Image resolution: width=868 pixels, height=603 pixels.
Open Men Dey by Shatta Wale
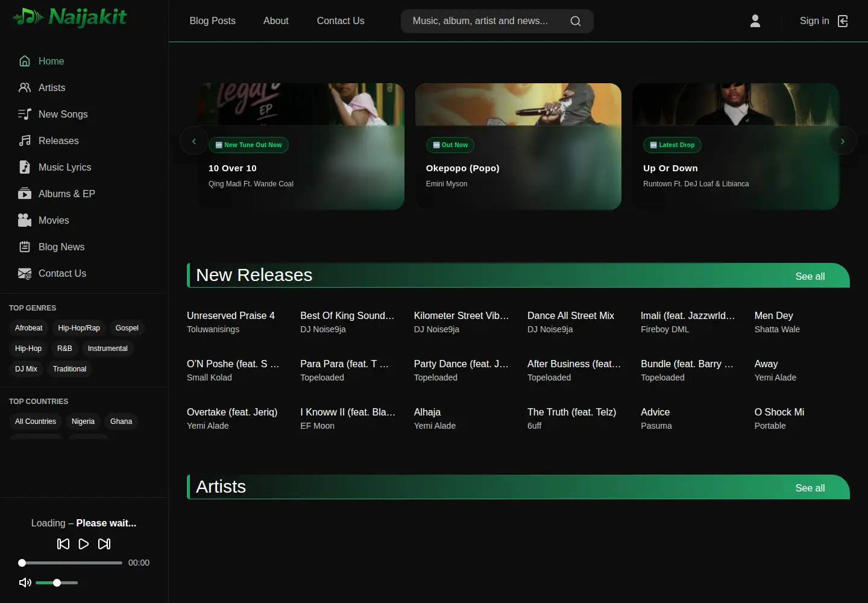(774, 315)
